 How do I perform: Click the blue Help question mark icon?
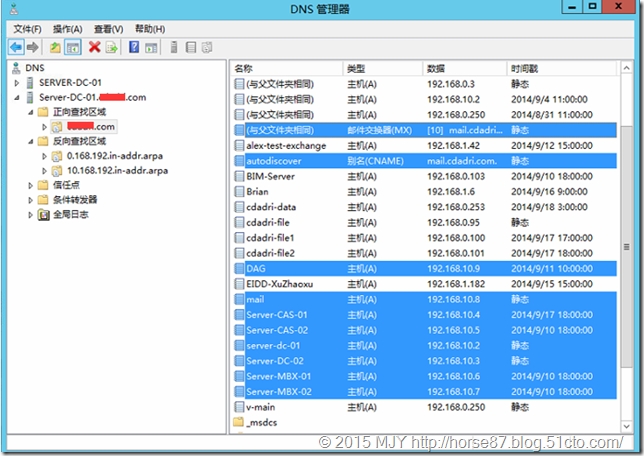click(134, 47)
